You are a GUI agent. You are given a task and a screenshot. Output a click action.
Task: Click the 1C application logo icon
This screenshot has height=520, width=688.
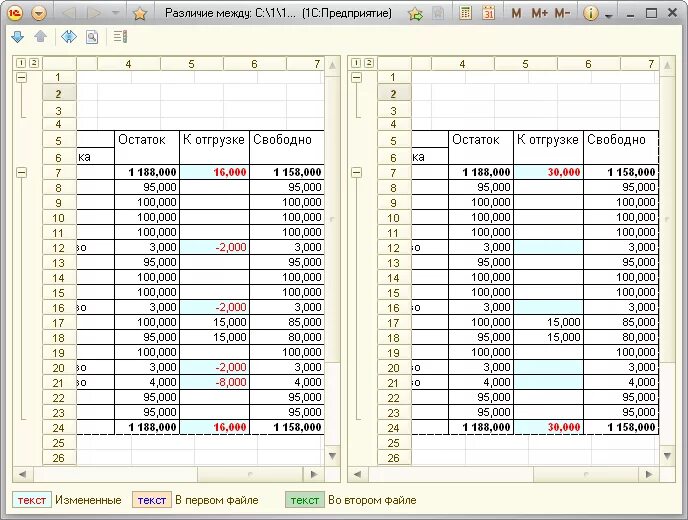(x=14, y=13)
